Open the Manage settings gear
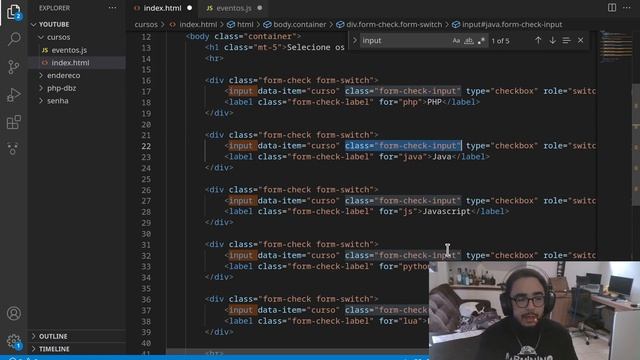Image resolution: width=640 pixels, height=360 pixels. coord(13,341)
